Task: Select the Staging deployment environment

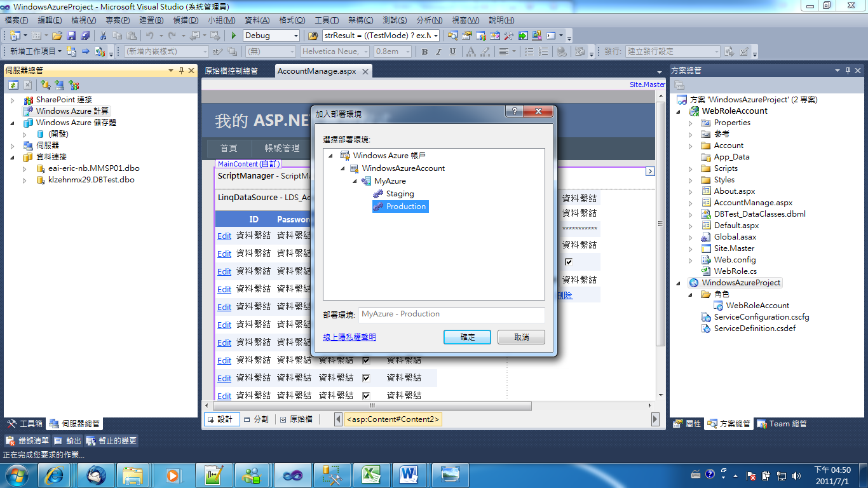Action: 400,194
